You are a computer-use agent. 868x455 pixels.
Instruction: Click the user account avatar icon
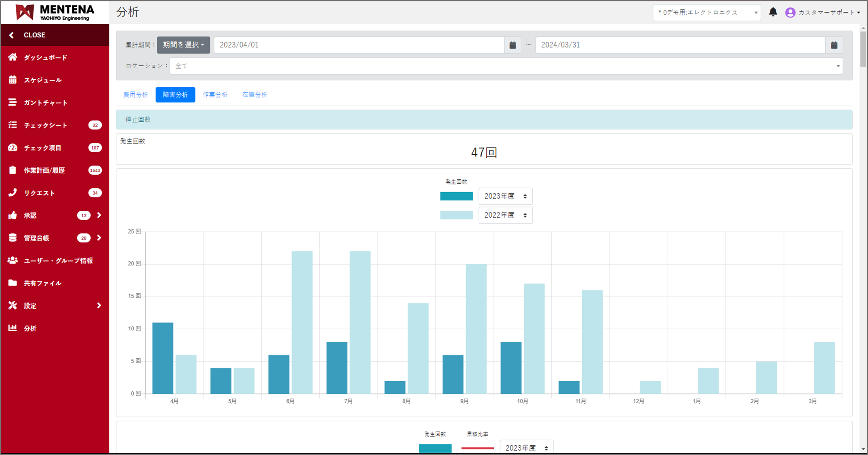[790, 12]
